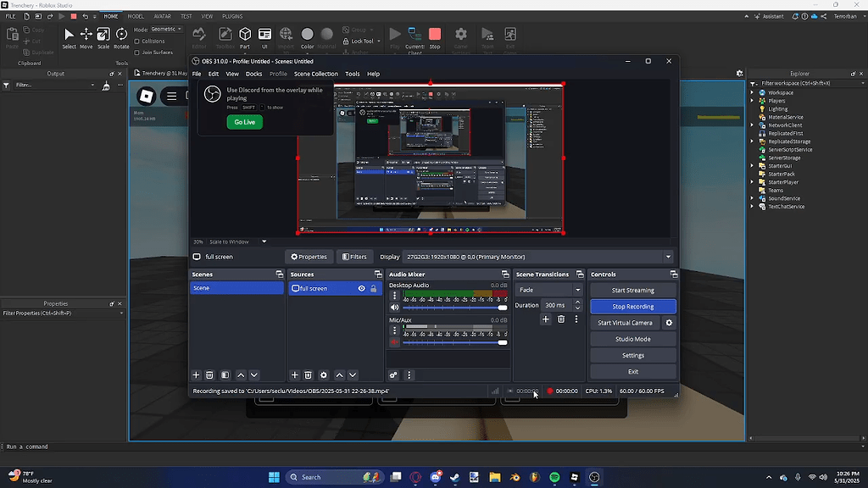Open the Scale to Window dropdown
Screen dimensions: 868x488
click(x=238, y=241)
